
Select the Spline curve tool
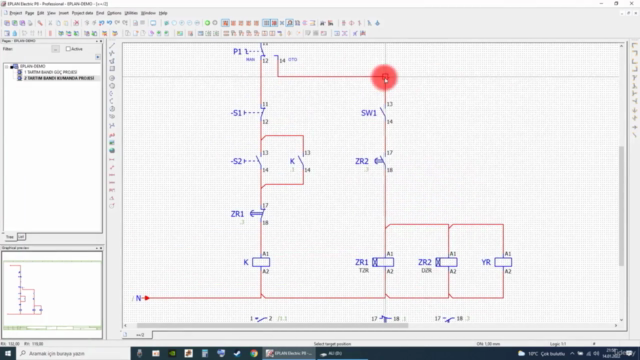coord(112,125)
